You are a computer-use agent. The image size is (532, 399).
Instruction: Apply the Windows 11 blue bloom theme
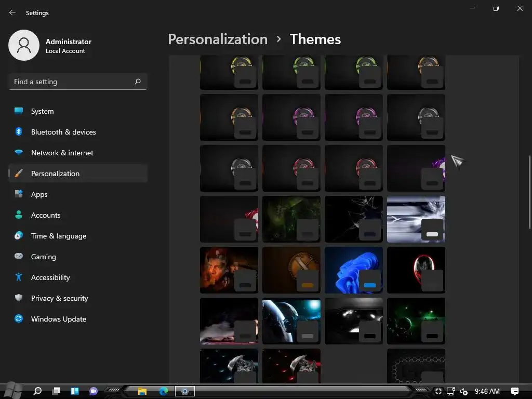pyautogui.click(x=353, y=270)
